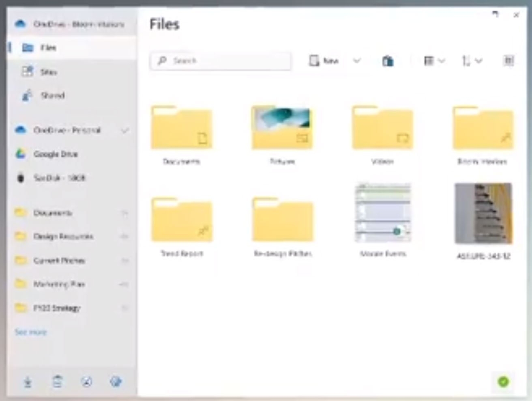Toggle pin beside Design Resources folder
Image resolution: width=532 pixels, height=401 pixels.
(x=124, y=237)
